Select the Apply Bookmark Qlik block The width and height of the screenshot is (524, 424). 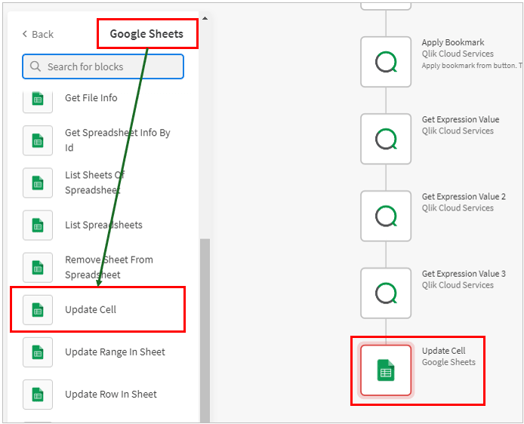386,62
